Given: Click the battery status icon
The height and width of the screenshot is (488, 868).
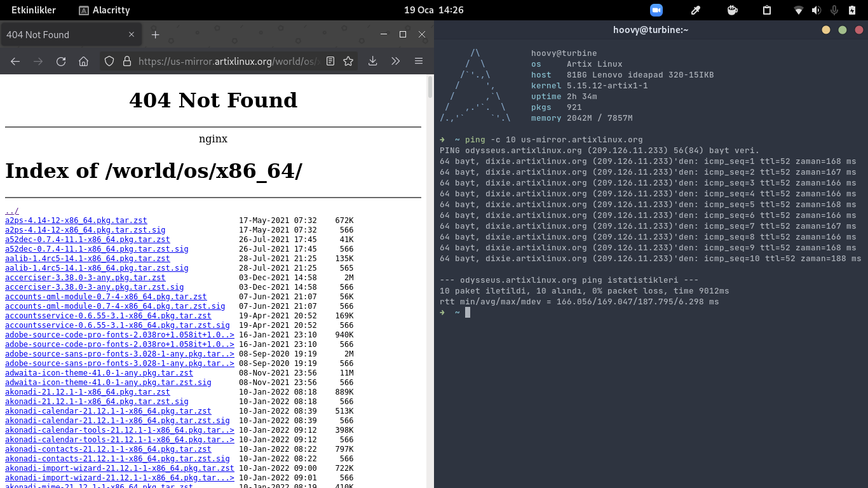Looking at the screenshot, I should [x=852, y=10].
